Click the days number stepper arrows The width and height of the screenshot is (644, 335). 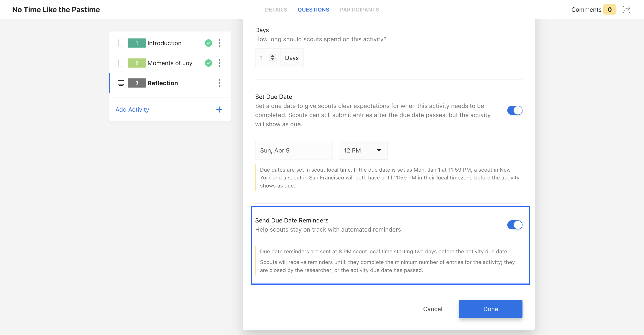point(272,58)
